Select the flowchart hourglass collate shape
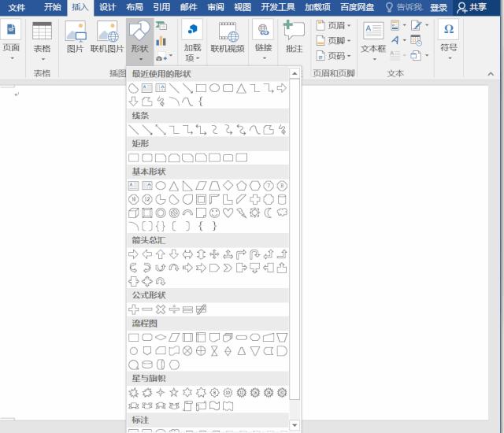Viewport: 504px width, 433px height. pos(214,351)
